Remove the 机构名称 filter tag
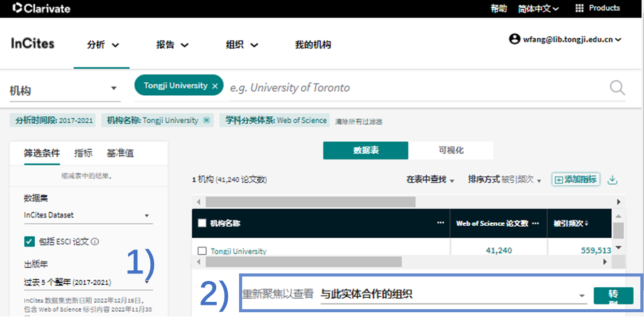The width and height of the screenshot is (644, 334). point(206,120)
